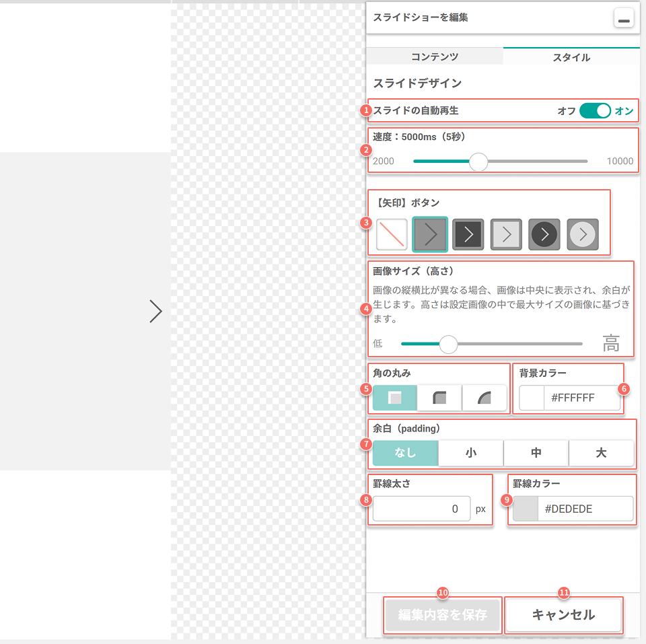Open the border color swatch
646x644 pixels.
click(526, 509)
